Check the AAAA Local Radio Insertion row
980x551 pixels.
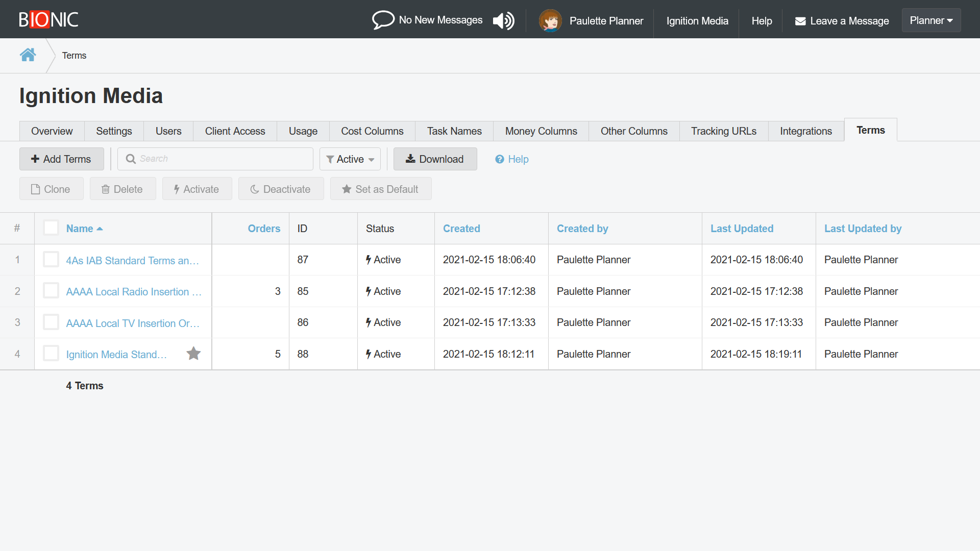click(51, 291)
